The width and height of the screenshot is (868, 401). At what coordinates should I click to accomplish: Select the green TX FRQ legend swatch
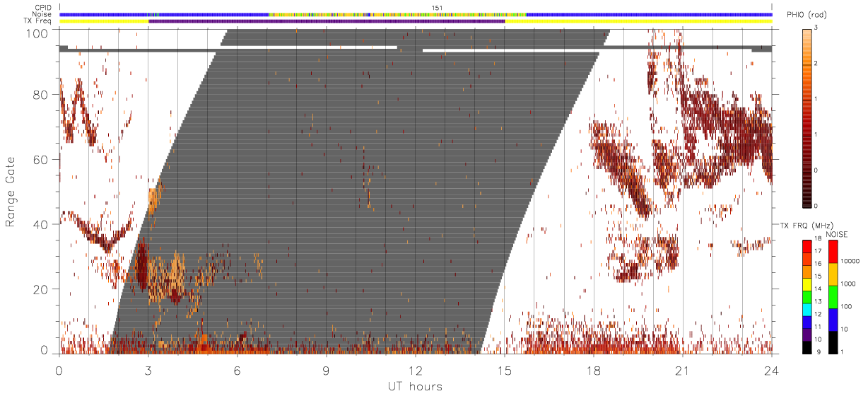click(x=808, y=296)
